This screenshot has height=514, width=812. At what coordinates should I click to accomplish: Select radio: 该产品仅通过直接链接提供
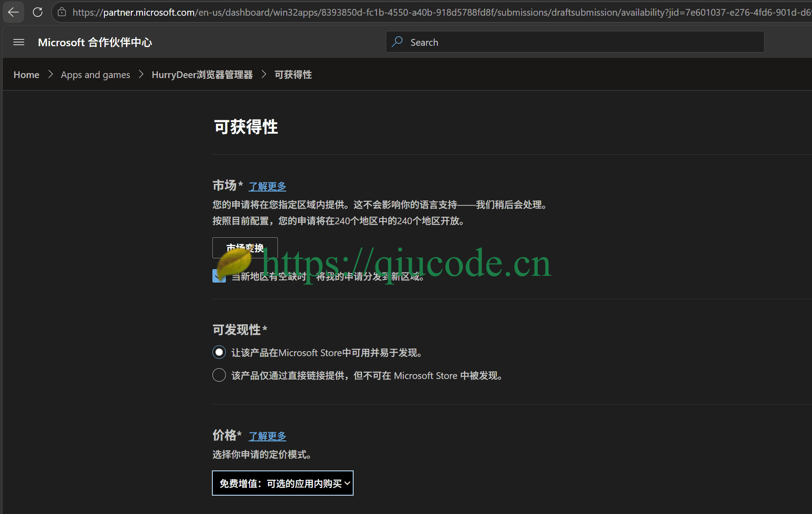point(219,375)
